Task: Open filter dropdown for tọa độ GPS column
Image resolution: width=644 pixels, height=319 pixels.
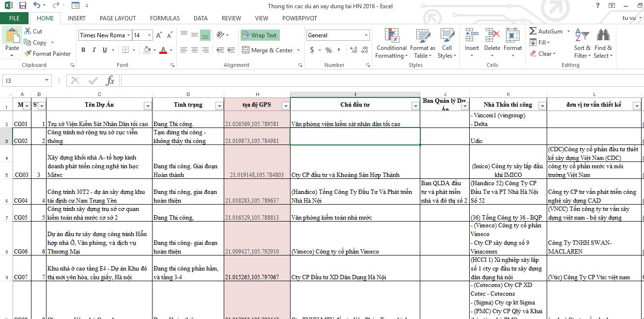Action: [285, 106]
